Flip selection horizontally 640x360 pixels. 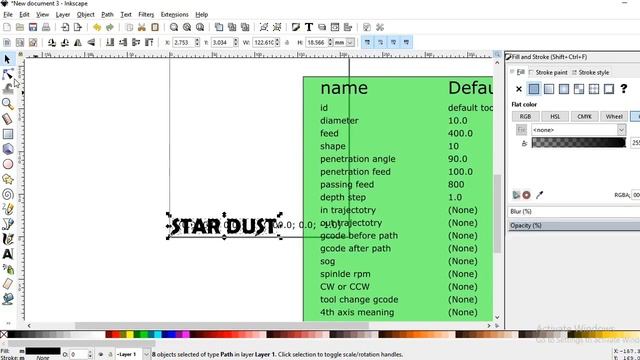click(x=78, y=42)
